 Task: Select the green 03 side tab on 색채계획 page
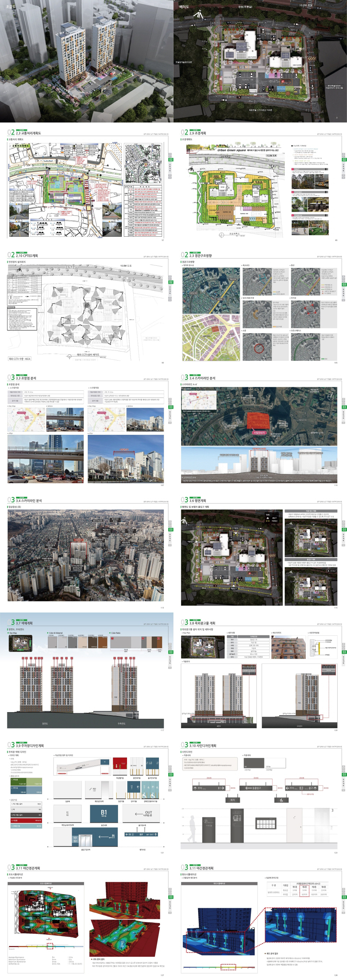click(x=171, y=652)
